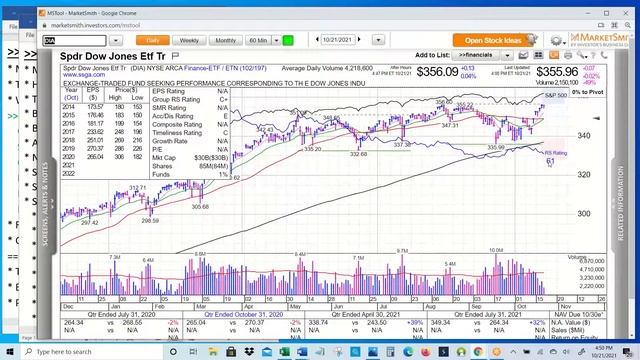The image size is (640, 360).
Task: Open Microsoft Edge from taskbar
Action: click(408, 351)
